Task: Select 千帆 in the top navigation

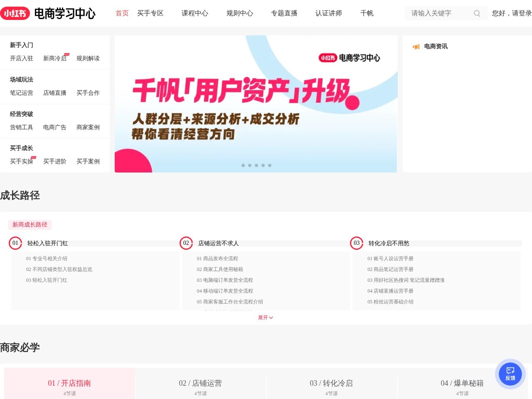Action: coord(367,13)
